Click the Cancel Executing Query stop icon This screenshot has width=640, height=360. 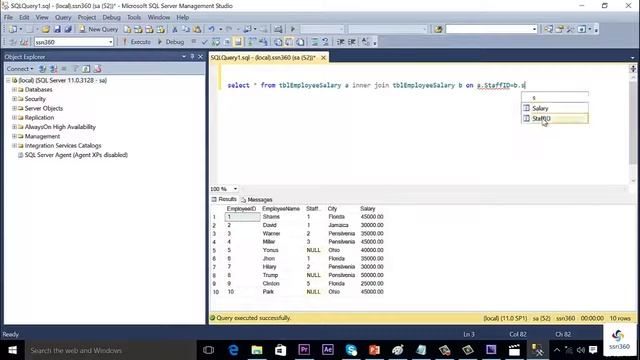coord(193,42)
